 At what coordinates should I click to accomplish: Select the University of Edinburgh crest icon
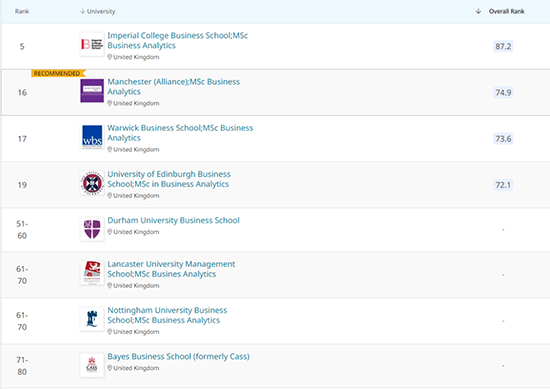(92, 183)
